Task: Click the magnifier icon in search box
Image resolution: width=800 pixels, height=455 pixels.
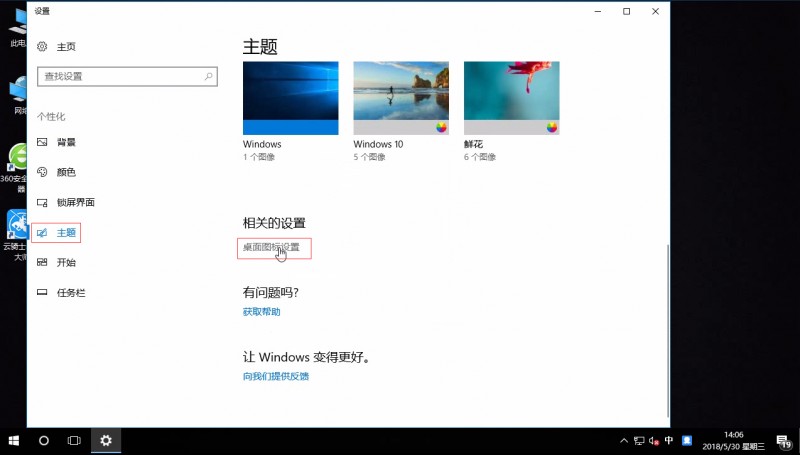Action: pos(208,77)
